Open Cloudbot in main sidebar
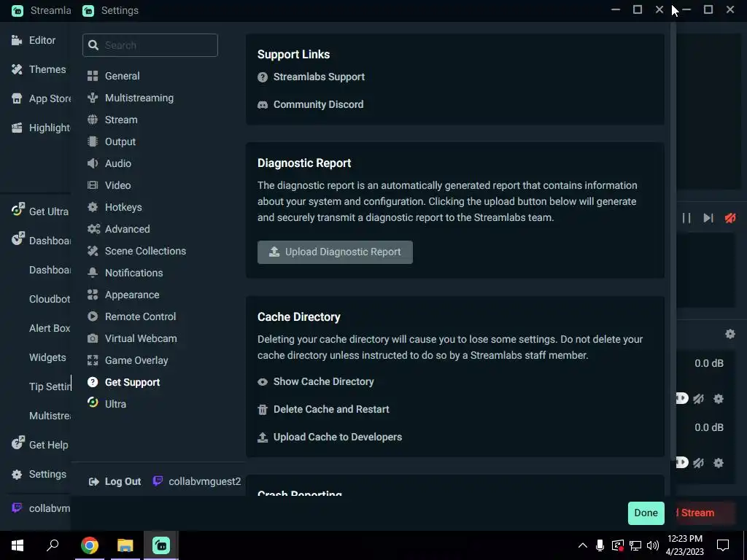747x560 pixels. (x=50, y=299)
